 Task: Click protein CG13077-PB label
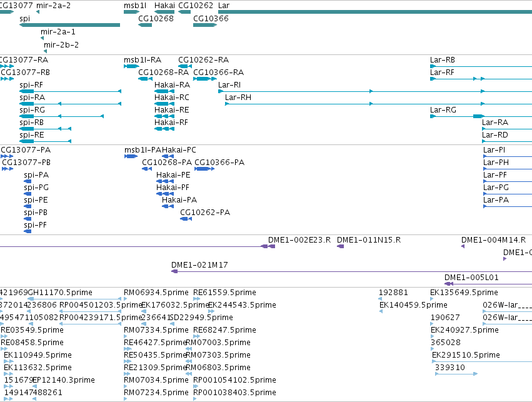(x=26, y=163)
